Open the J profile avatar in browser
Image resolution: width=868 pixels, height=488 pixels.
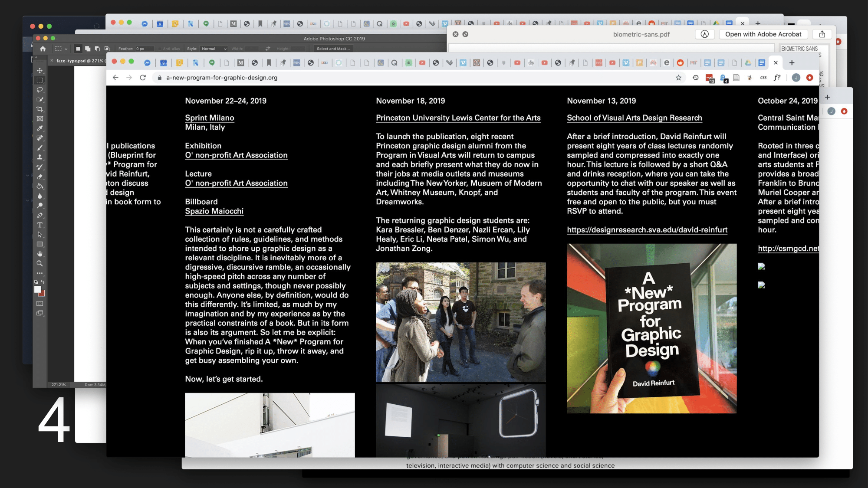(796, 78)
